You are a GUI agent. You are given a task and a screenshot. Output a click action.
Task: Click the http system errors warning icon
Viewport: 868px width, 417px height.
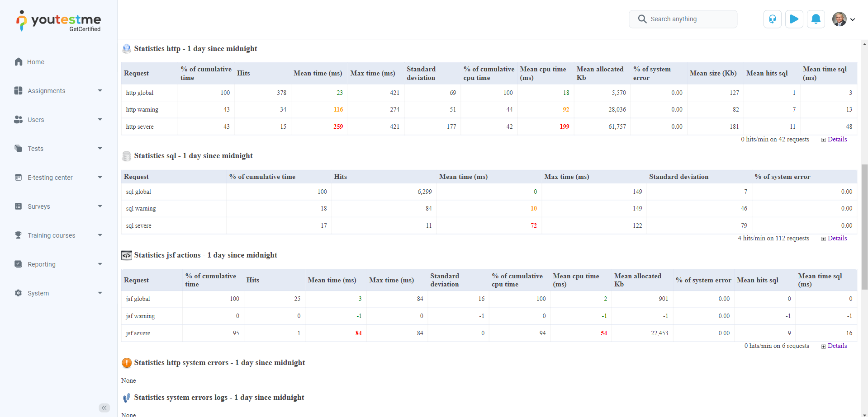pyautogui.click(x=127, y=363)
